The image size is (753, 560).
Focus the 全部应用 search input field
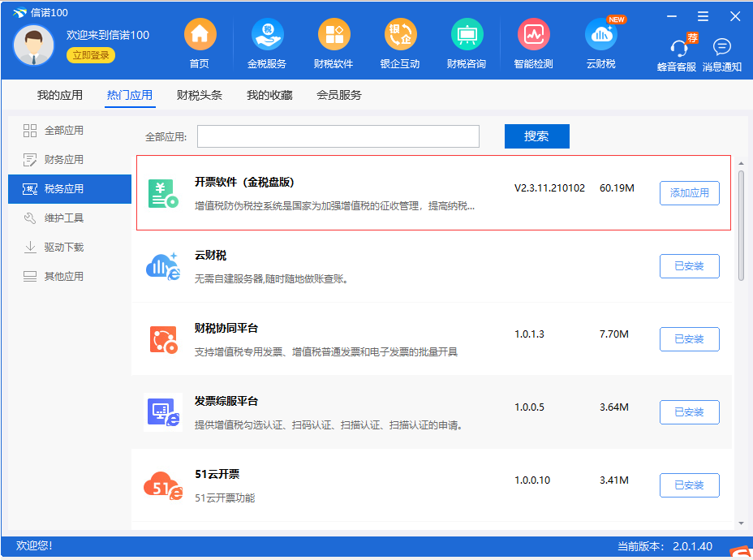(338, 136)
